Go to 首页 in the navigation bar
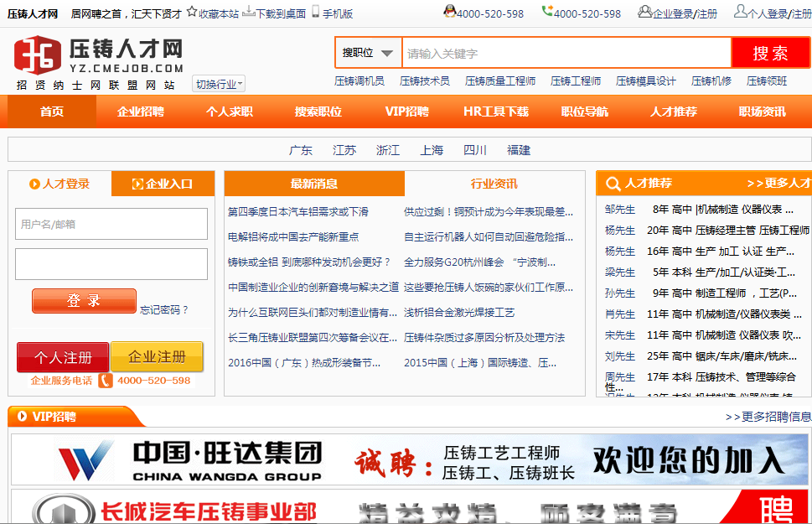This screenshot has height=524, width=812. tap(52, 112)
